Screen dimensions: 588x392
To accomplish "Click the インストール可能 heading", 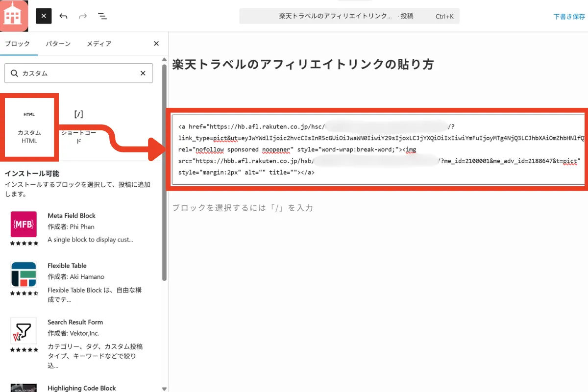I will (32, 173).
